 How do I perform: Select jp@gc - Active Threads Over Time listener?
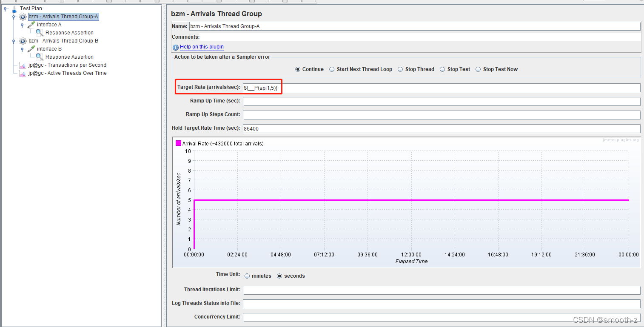point(67,73)
